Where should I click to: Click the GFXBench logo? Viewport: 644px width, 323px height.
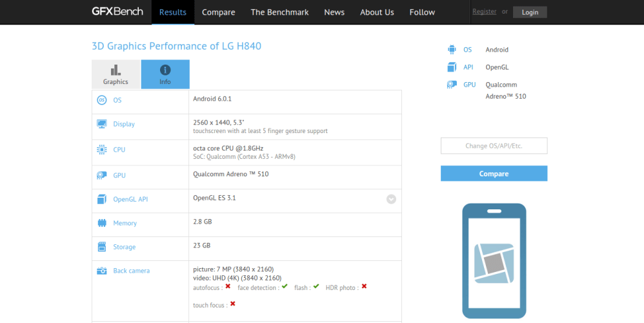(117, 12)
